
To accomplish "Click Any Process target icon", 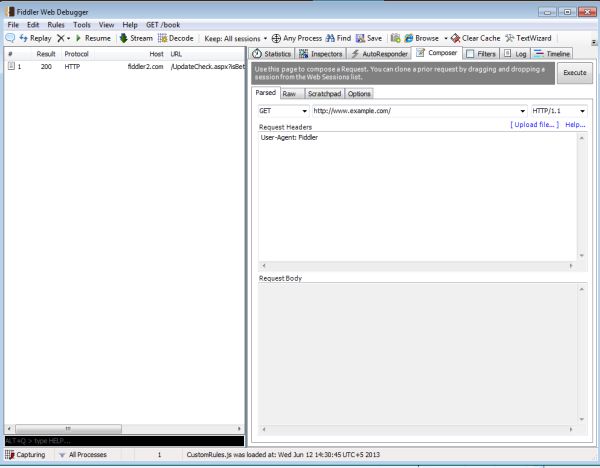I will [x=276, y=38].
